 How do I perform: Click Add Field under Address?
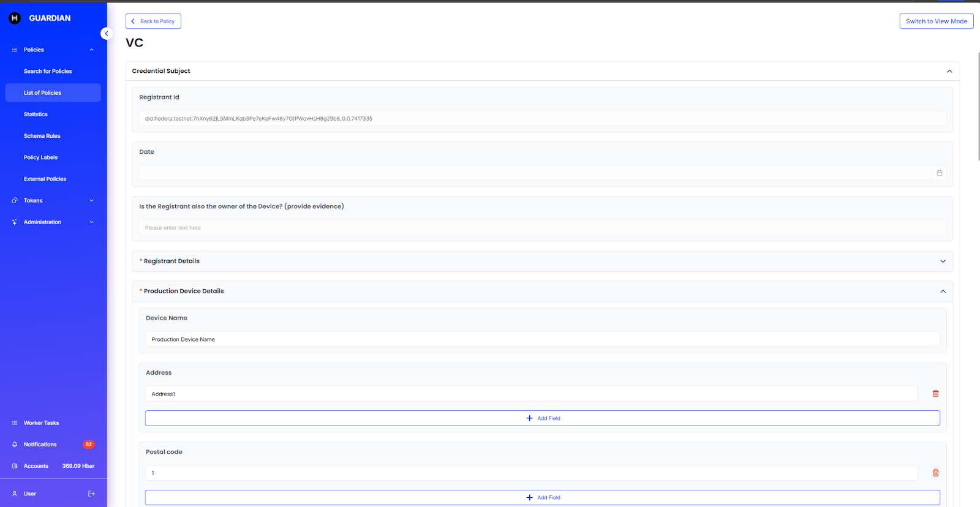542,418
